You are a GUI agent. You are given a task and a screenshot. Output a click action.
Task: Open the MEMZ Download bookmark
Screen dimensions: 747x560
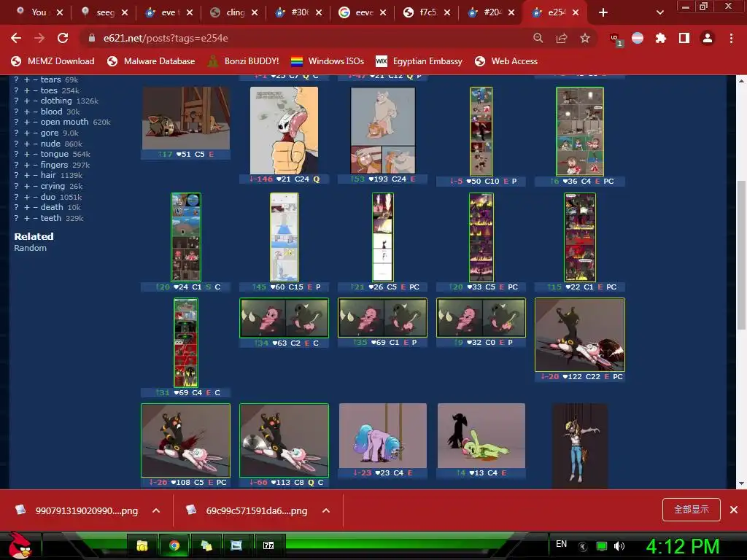[53, 61]
